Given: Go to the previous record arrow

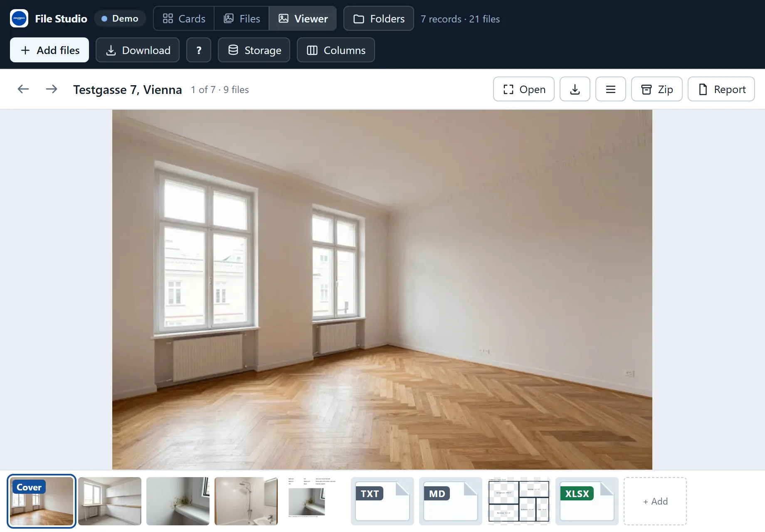Looking at the screenshot, I should click(23, 89).
